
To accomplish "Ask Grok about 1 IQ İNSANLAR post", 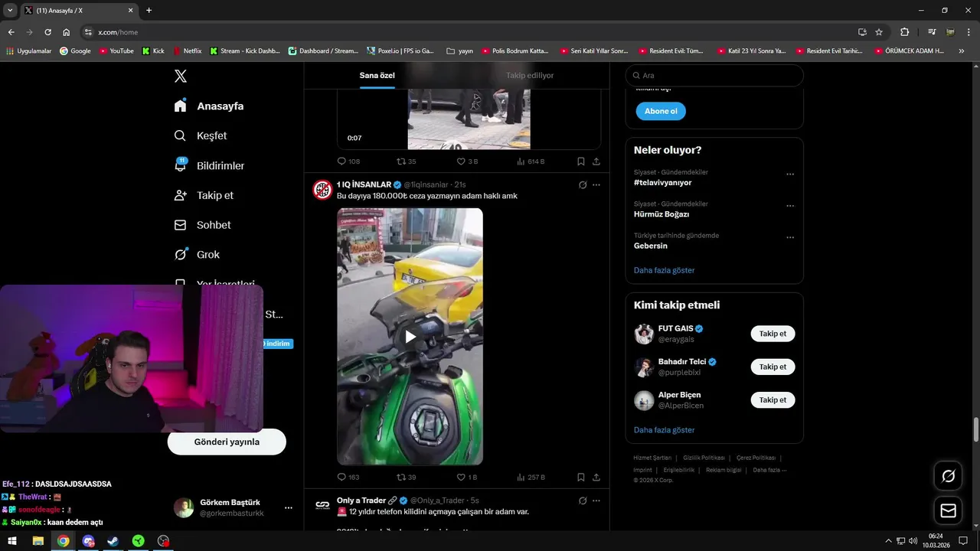I will click(583, 184).
